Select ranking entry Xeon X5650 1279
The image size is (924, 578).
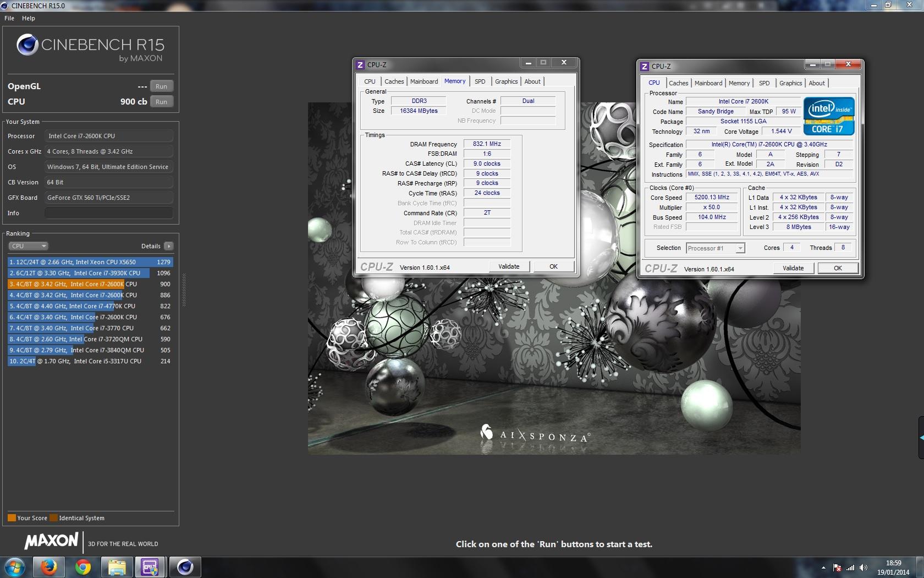90,262
